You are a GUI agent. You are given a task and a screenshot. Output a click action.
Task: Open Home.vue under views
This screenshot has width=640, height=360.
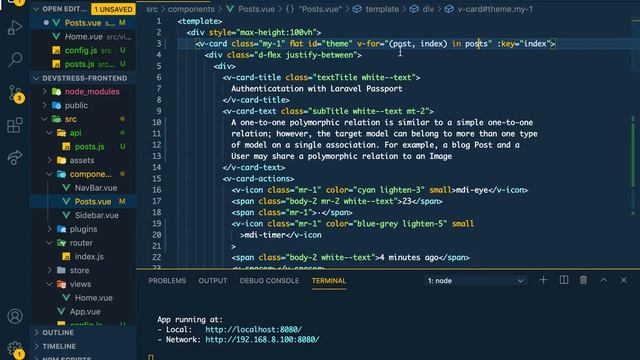[83, 298]
